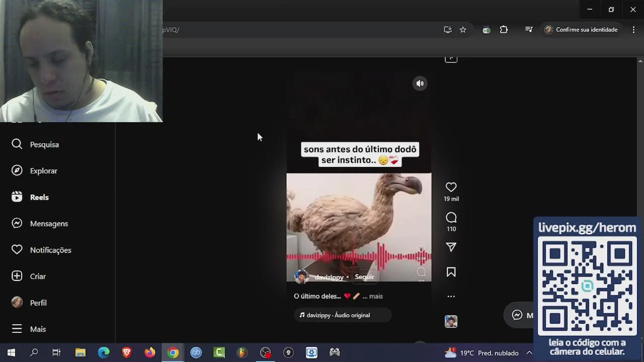Click the '110' comments count
This screenshot has height=362, width=644.
(x=451, y=229)
